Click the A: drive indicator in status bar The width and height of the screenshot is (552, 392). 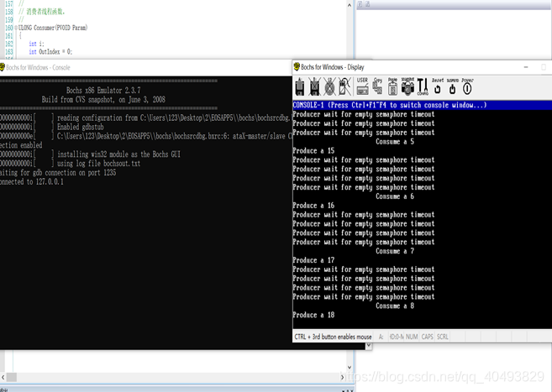[381, 337]
